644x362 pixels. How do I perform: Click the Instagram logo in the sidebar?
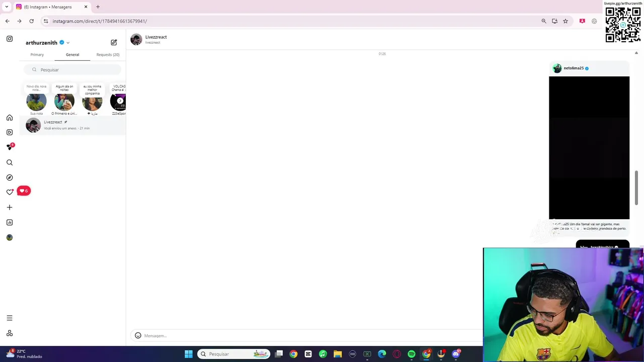tap(10, 39)
